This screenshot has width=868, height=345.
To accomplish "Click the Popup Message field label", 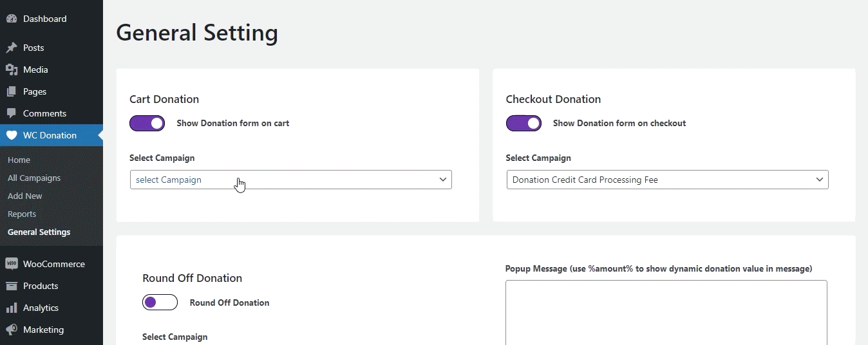I will 659,268.
